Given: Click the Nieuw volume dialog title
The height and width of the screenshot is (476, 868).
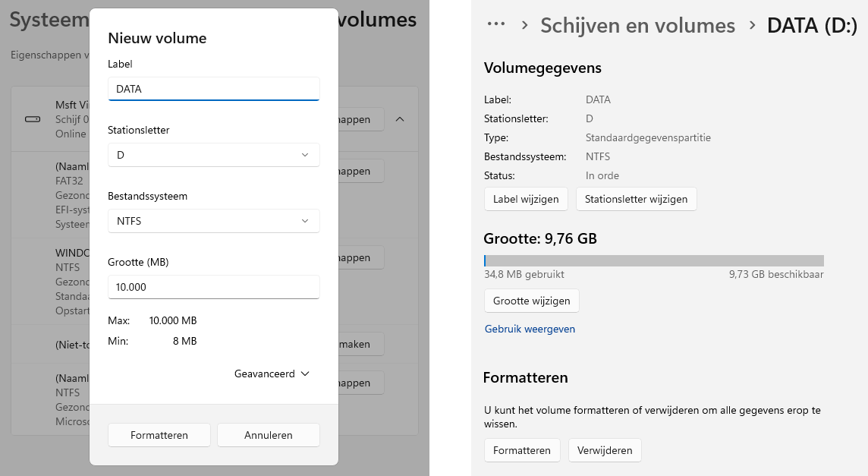Looking at the screenshot, I should (157, 38).
